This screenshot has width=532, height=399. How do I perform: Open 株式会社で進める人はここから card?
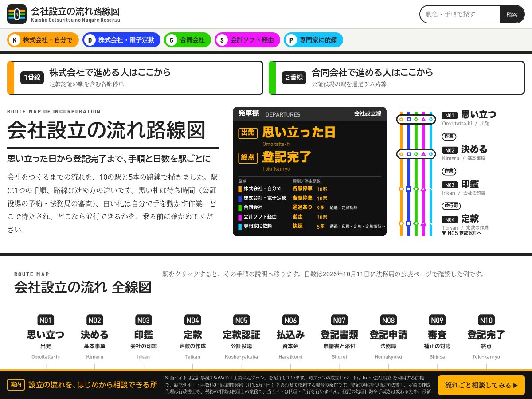135,78
